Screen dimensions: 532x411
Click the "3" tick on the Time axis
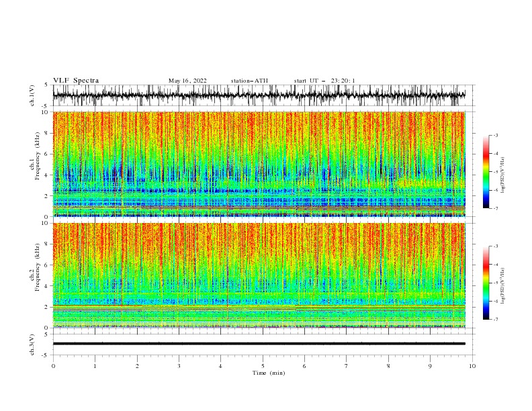pyautogui.click(x=179, y=366)
